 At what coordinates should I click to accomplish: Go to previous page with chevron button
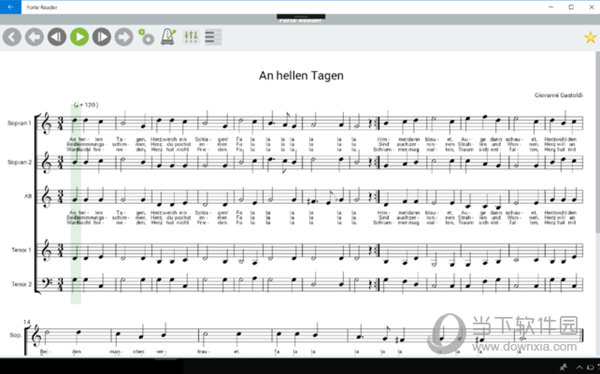pos(12,37)
